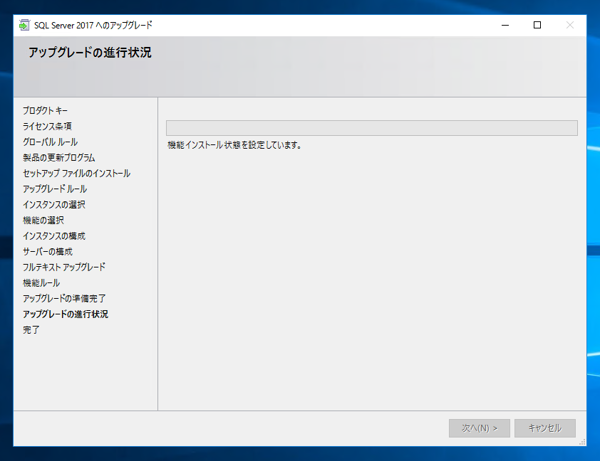The height and width of the screenshot is (461, 600).
Task: Select セットアップ ファイルのインストール step
Action: pos(77,173)
